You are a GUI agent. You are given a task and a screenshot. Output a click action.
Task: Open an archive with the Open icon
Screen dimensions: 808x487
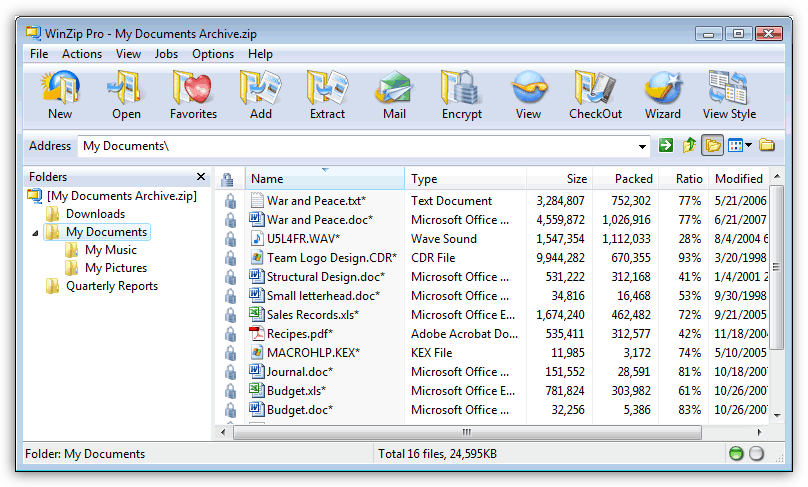pos(126,87)
